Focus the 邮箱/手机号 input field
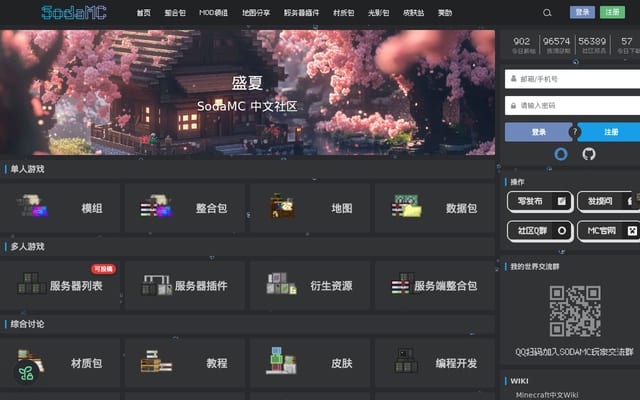 click(x=572, y=79)
